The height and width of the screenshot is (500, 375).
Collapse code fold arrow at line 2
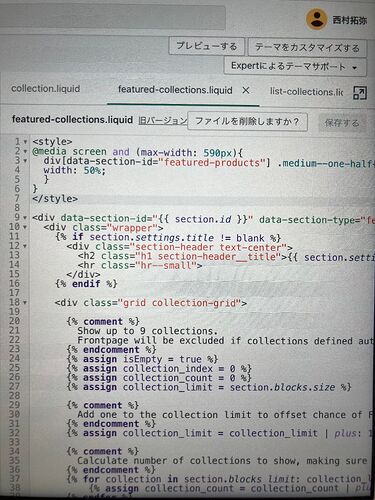click(x=25, y=151)
